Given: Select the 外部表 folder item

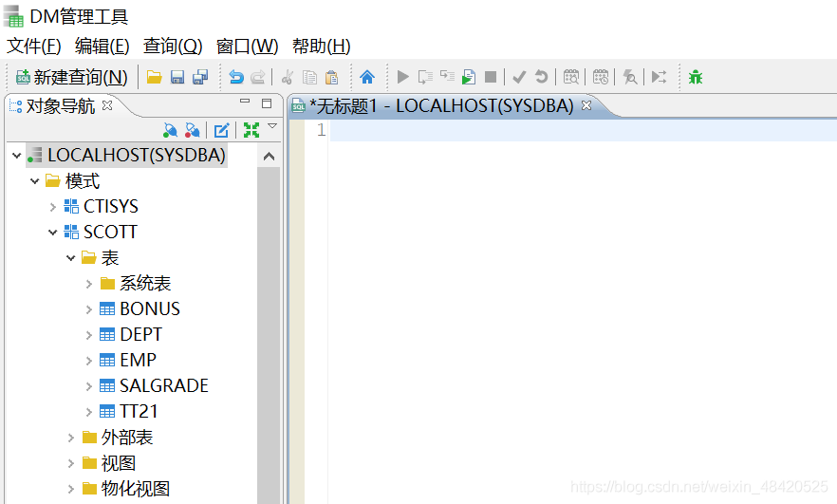Looking at the screenshot, I should coord(118,438).
